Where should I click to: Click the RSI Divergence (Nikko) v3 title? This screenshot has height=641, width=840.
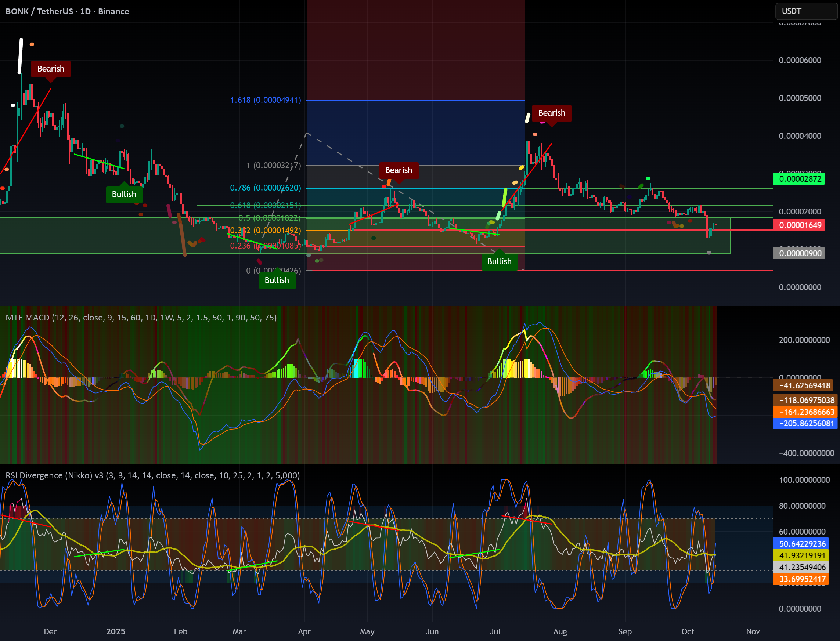(x=153, y=475)
